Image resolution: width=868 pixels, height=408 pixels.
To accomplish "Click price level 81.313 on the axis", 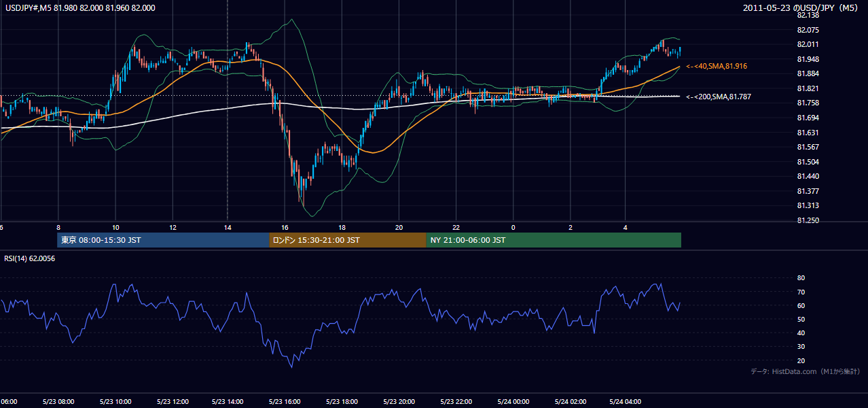I will click(x=807, y=205).
